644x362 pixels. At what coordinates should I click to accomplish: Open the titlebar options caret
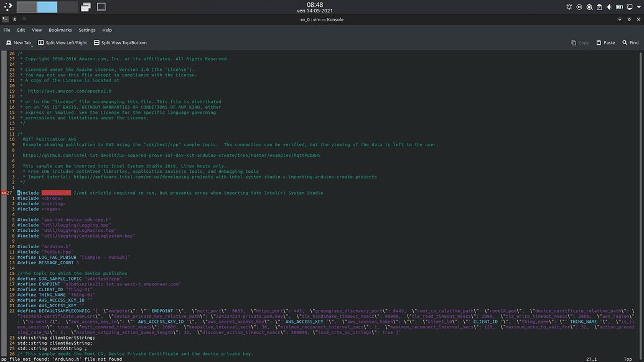(620, 19)
